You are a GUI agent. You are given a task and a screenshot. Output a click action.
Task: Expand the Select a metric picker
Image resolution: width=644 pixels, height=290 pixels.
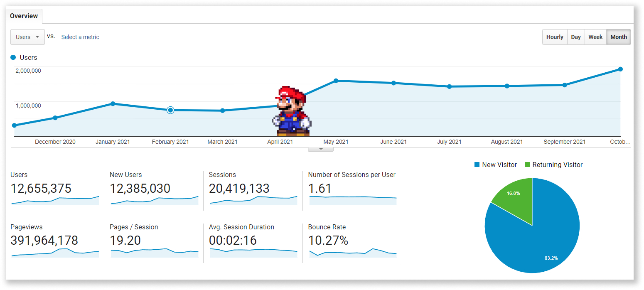80,37
